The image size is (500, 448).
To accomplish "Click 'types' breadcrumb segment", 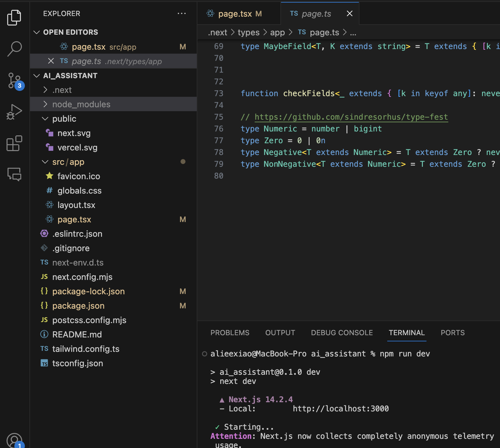I will tap(248, 32).
